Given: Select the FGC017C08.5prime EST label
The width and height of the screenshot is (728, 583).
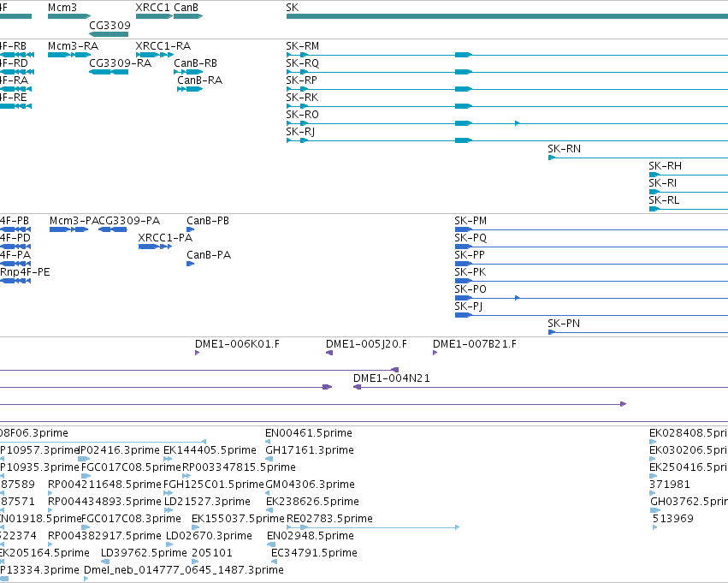Looking at the screenshot, I should (x=131, y=467).
